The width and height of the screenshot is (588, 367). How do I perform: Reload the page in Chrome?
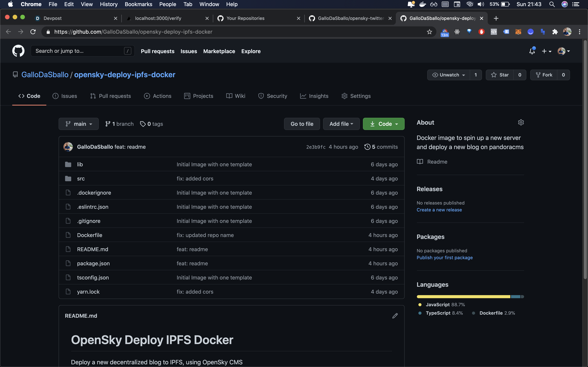click(33, 32)
